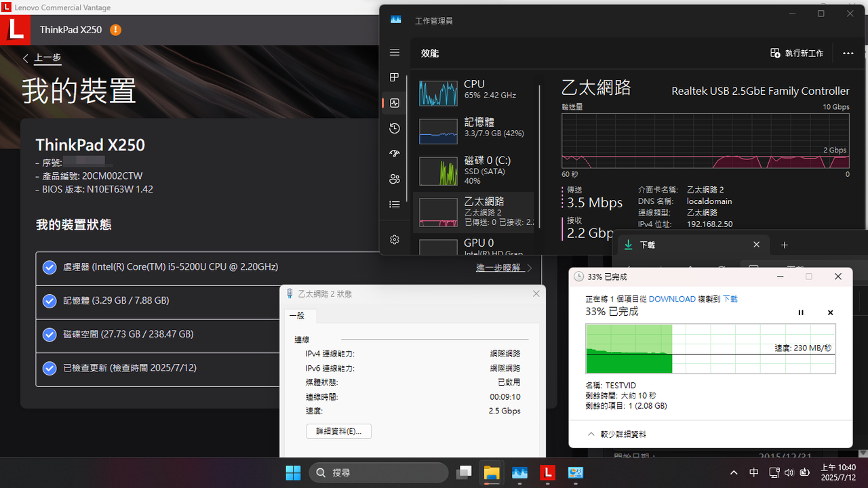Click the IPv4 address 192.168.2.50
868x488 pixels.
pyautogui.click(x=709, y=224)
